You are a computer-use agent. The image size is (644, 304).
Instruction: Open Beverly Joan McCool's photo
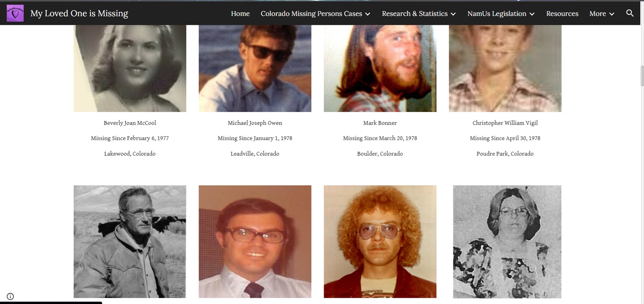click(130, 68)
